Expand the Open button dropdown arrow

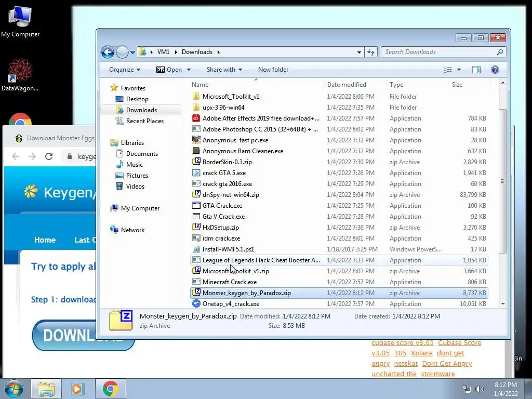(189, 70)
